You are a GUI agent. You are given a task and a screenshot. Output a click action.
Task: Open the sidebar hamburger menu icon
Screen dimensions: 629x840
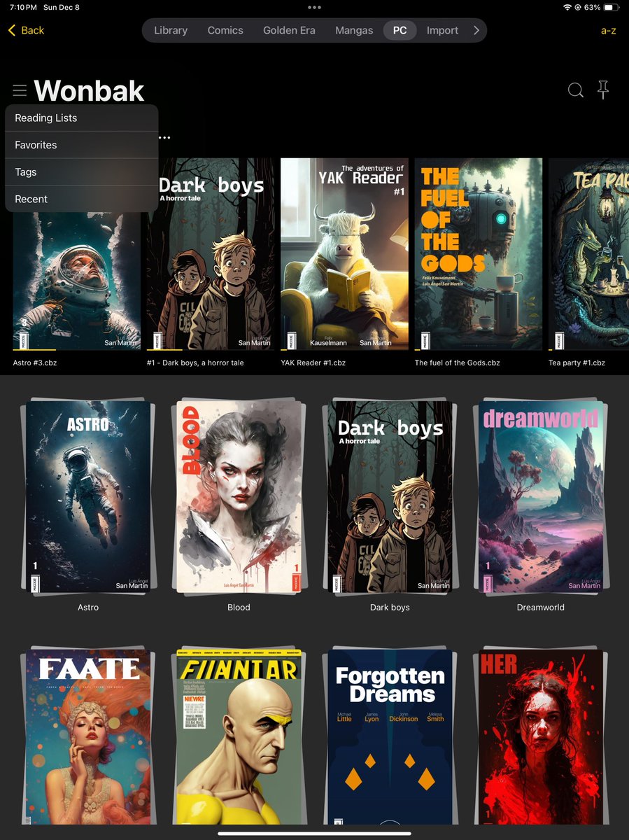[x=20, y=90]
